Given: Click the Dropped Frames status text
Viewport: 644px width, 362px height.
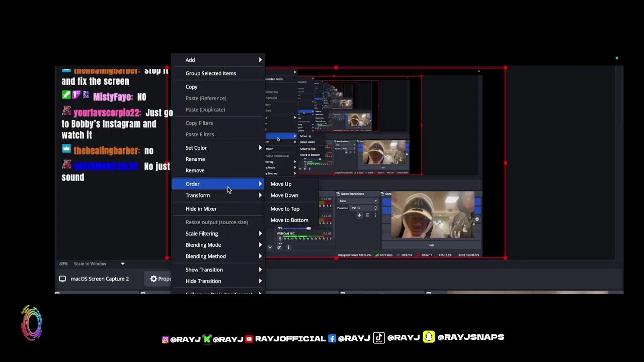Looking at the screenshot, I should point(355,255).
